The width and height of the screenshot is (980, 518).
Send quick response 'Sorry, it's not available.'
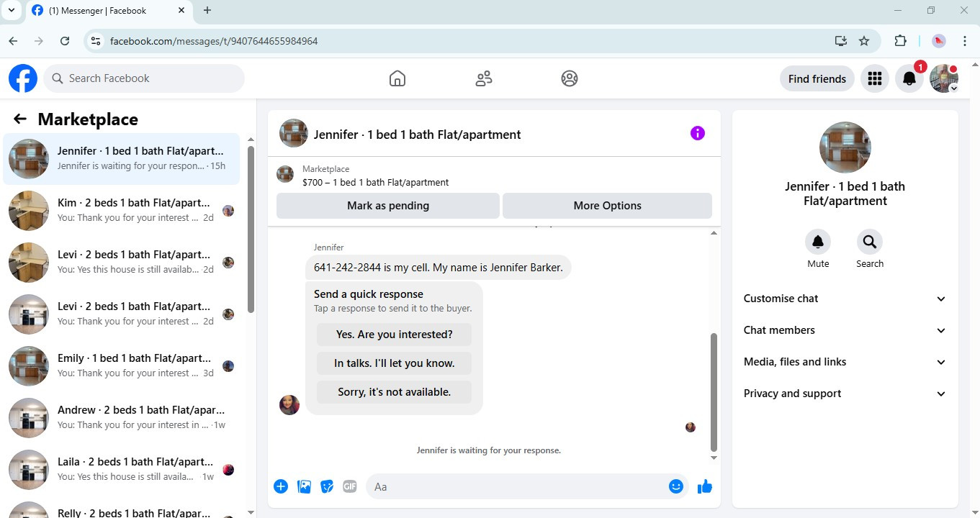click(x=395, y=392)
